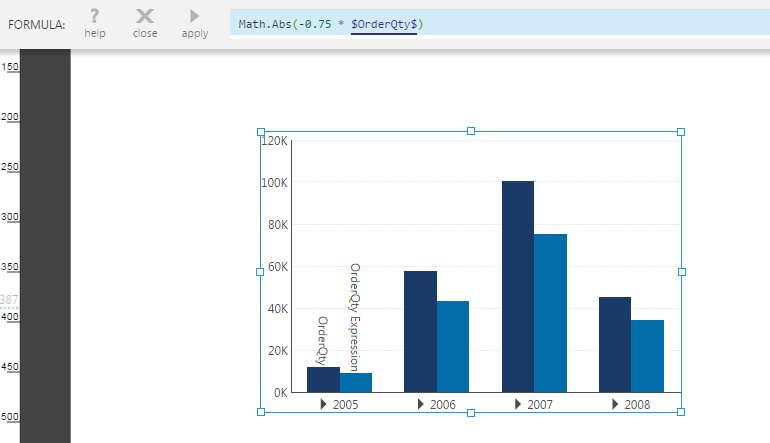Click the chart's bottom-left resize handle
This screenshot has width=770, height=443.
click(x=261, y=412)
